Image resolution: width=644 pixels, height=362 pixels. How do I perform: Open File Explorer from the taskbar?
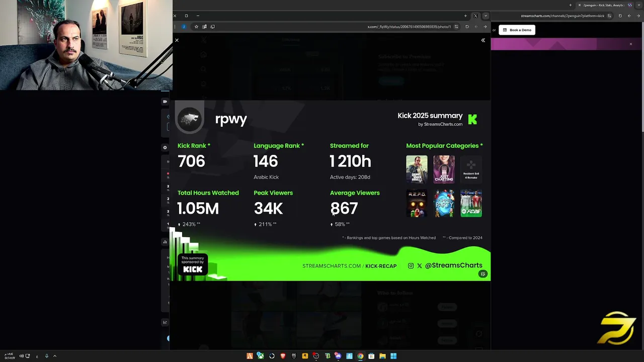[x=382, y=356]
